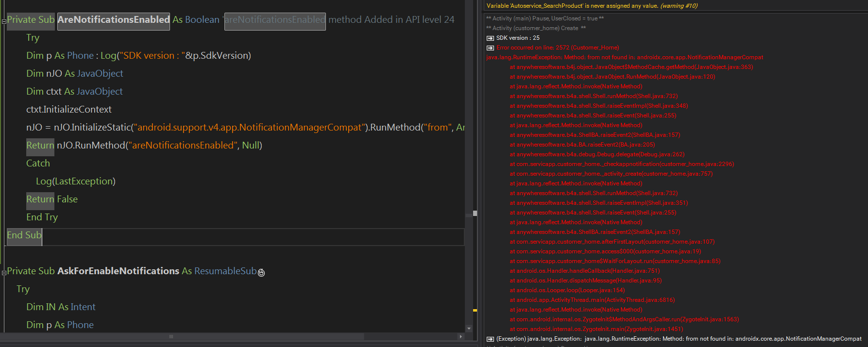This screenshot has width=868, height=347.
Task: Click the Try keyword under AreNotificationsEnabled
Action: coord(33,38)
